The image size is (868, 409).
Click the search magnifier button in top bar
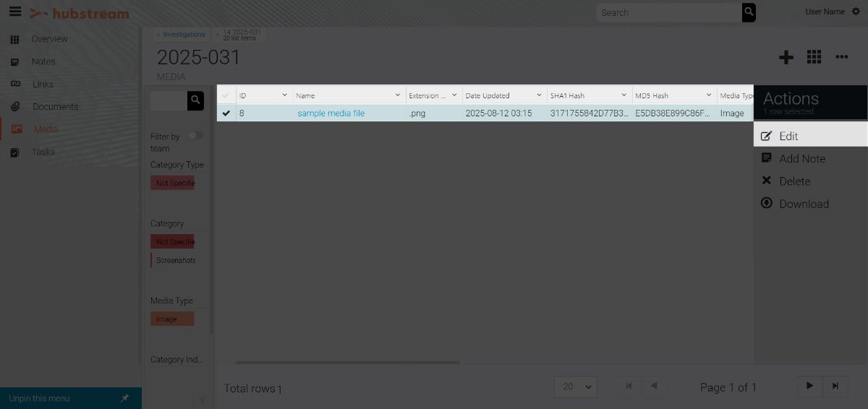tap(749, 12)
